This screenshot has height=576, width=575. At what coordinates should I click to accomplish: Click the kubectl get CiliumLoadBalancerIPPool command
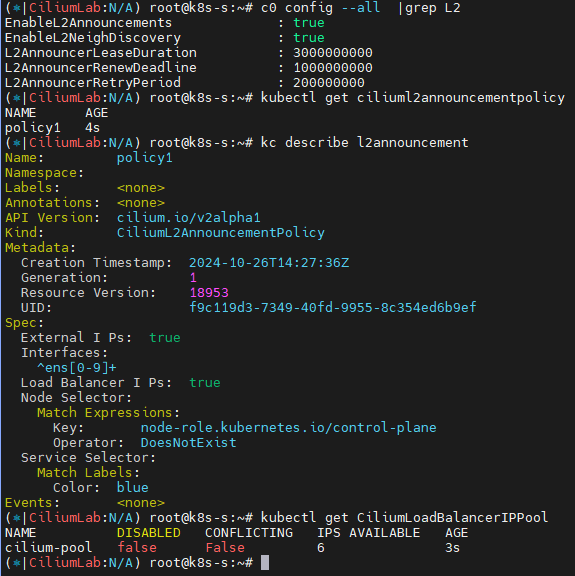click(x=405, y=518)
